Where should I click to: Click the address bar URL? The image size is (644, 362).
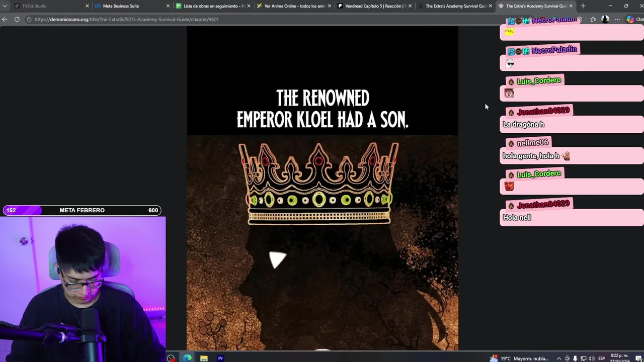[x=126, y=19]
